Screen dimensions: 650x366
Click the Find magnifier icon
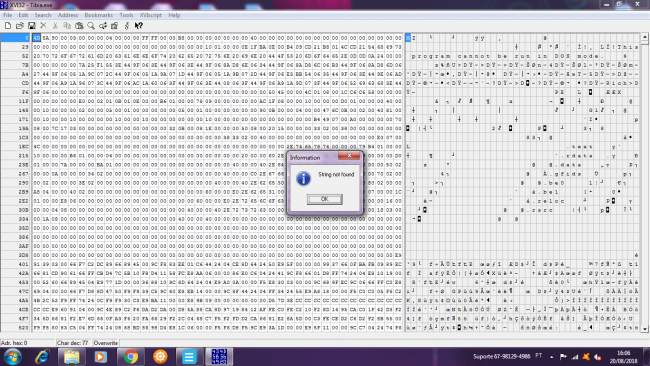pyautogui.click(x=91, y=26)
